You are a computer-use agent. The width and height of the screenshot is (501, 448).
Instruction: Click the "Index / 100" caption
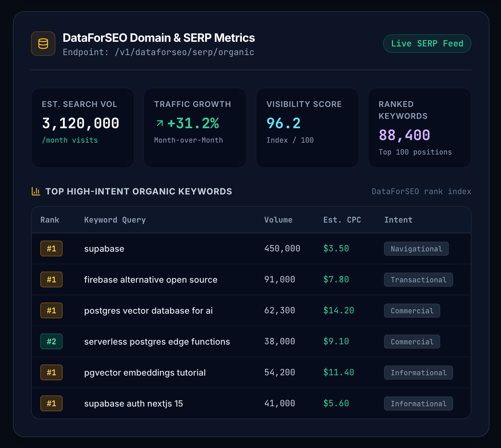290,140
